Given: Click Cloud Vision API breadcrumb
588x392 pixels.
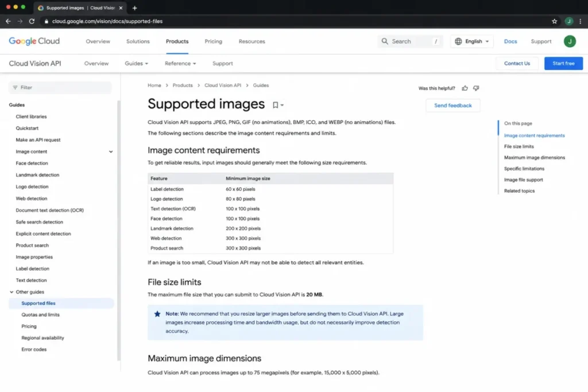Looking at the screenshot, I should (x=223, y=86).
